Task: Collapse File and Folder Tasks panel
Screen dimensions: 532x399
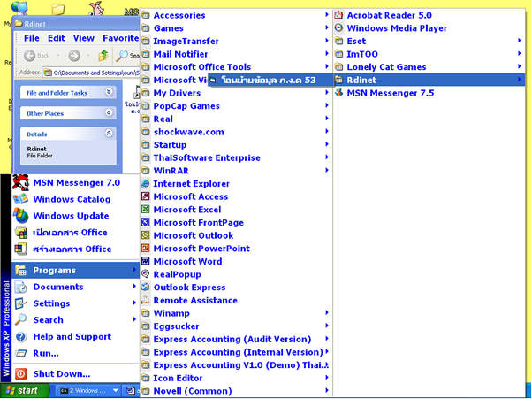Action: coord(109,92)
